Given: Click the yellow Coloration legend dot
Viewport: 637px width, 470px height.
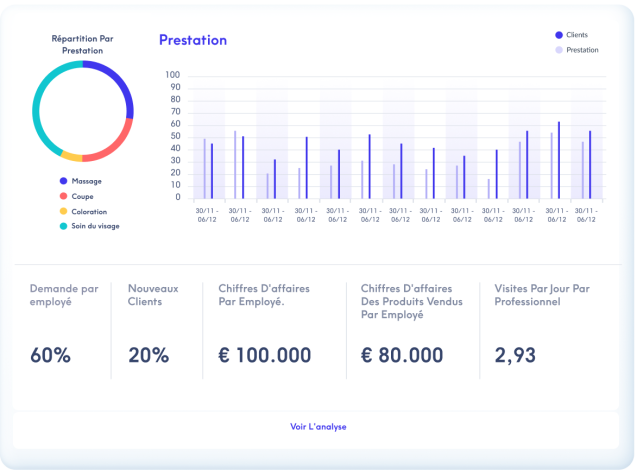Looking at the screenshot, I should [x=63, y=211].
